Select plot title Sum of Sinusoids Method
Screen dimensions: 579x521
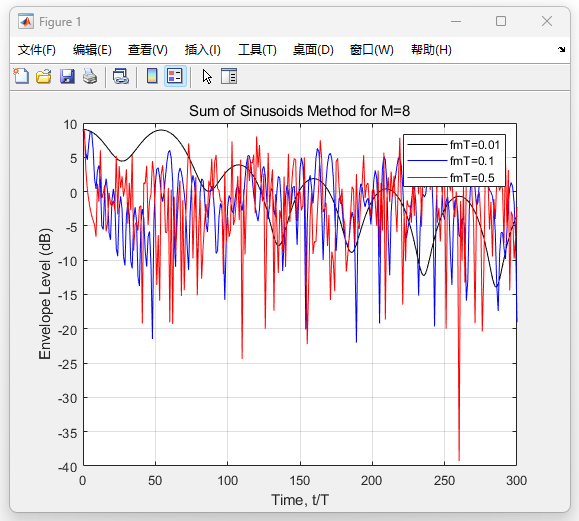click(299, 111)
